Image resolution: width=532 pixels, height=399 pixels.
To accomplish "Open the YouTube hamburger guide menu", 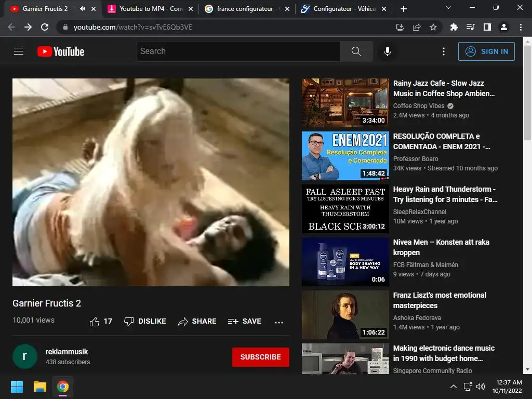I will (19, 51).
